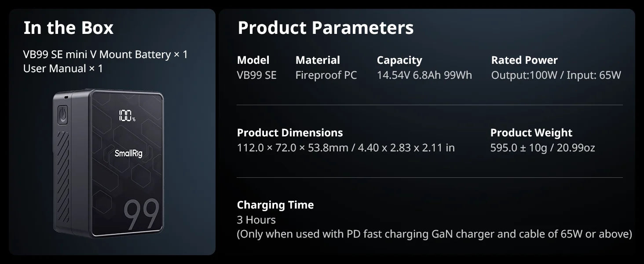
Task: Click the Rated Power label
Action: (524, 60)
